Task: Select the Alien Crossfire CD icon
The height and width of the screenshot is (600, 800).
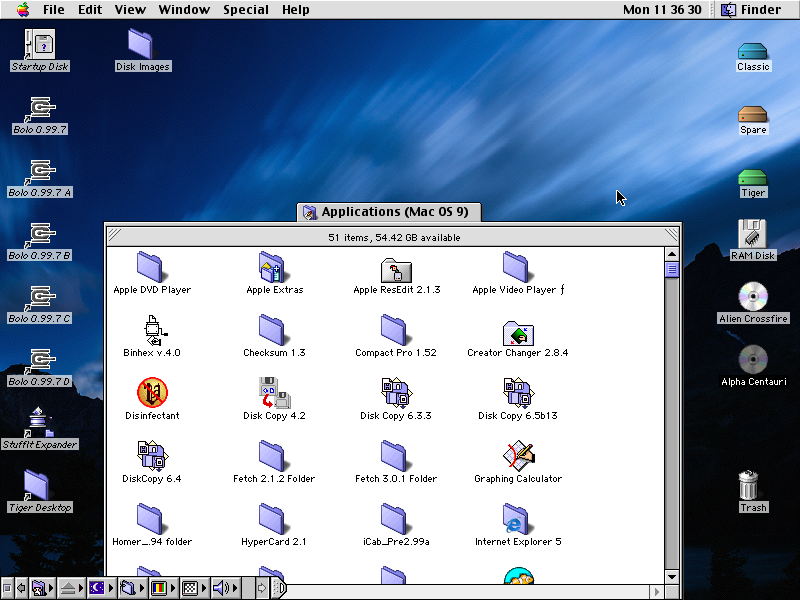Action: pos(753,296)
